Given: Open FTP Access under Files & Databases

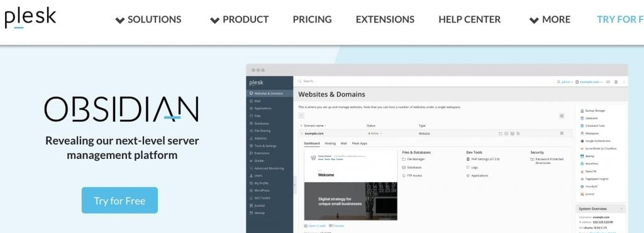Looking at the screenshot, I should [412, 176].
